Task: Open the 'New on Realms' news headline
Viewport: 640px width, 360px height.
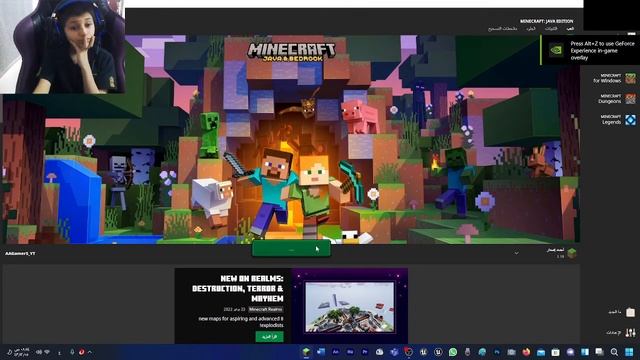Action: click(238, 288)
